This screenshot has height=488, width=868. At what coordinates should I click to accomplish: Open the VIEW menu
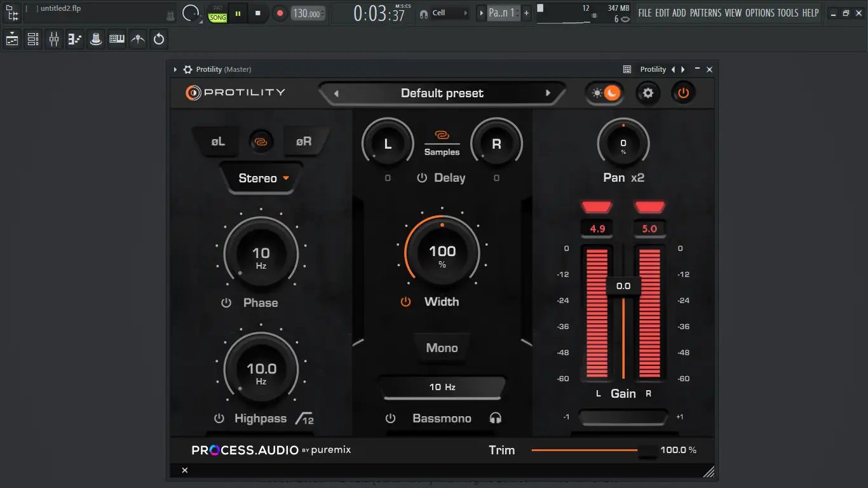[x=733, y=13]
